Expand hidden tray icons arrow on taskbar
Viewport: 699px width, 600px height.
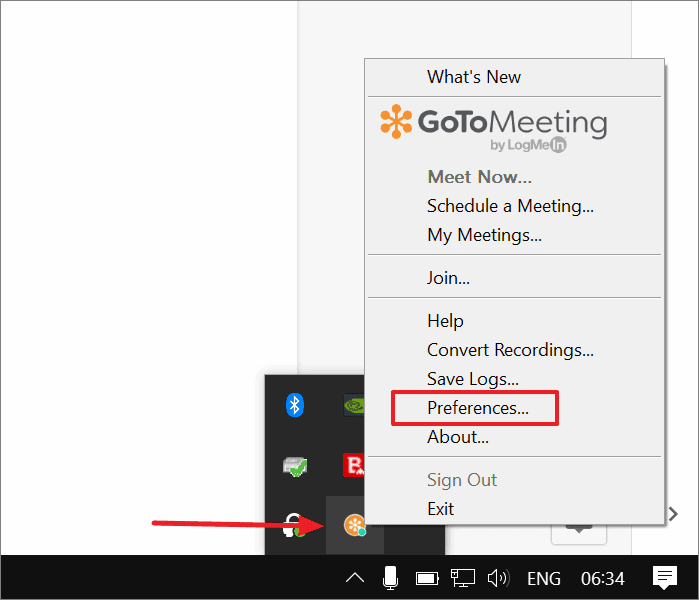[355, 578]
